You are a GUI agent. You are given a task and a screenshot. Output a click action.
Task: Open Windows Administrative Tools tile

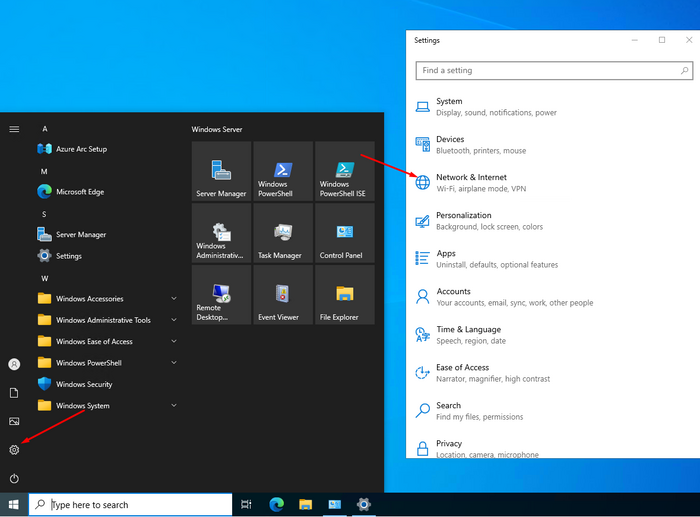click(x=221, y=233)
